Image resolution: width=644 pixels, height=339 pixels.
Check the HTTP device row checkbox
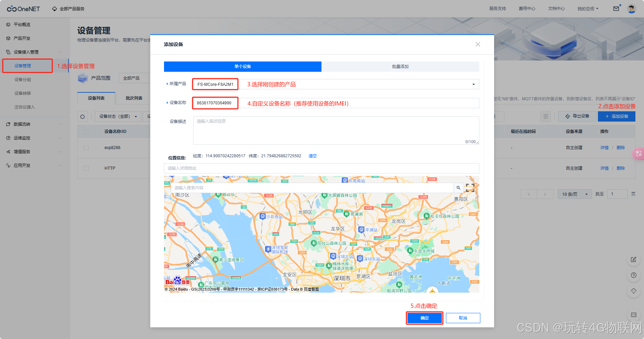86,168
